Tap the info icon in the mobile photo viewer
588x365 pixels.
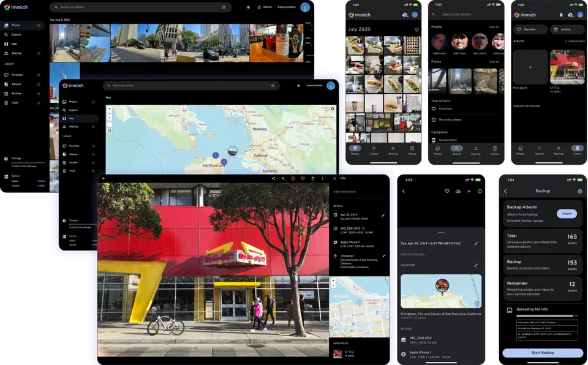click(480, 191)
